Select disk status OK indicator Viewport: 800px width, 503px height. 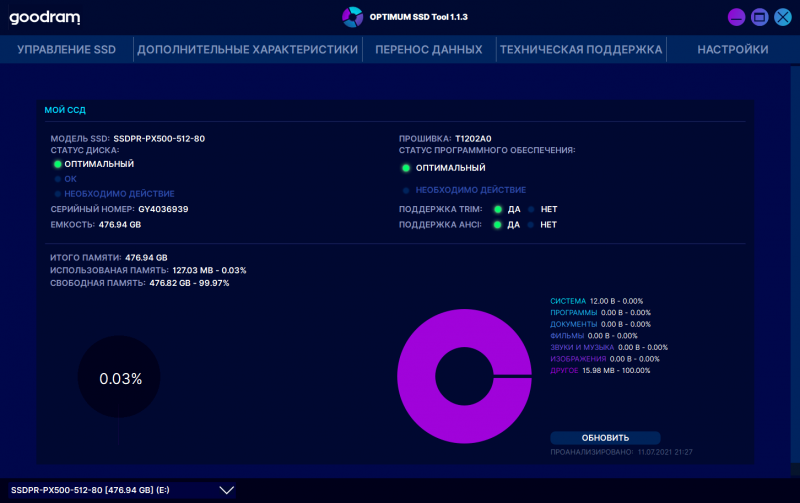click(58, 179)
